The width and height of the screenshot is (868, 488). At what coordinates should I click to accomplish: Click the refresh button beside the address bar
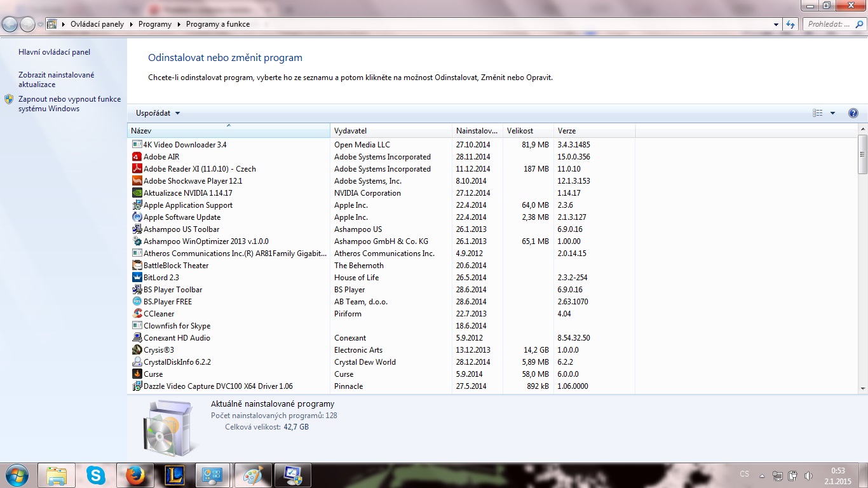[x=790, y=24]
